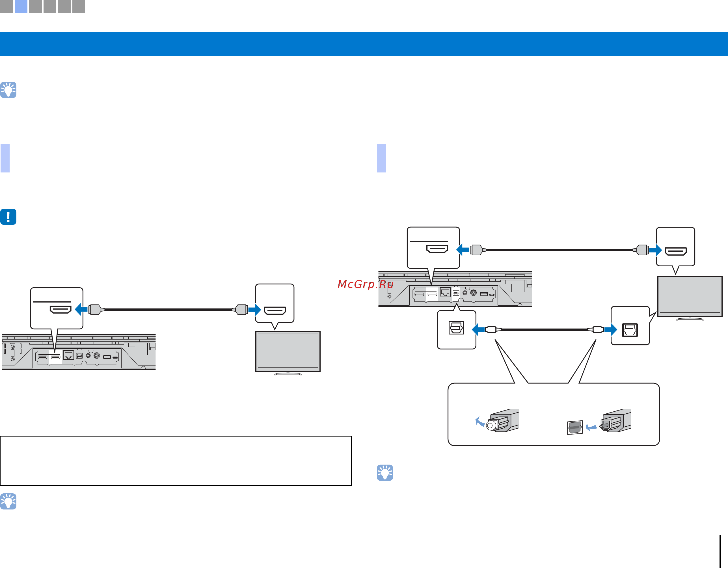This screenshot has width=728, height=568.
Task: Click the round coaxial jack on soundbar in HDMI-only diagram
Action: (97, 356)
